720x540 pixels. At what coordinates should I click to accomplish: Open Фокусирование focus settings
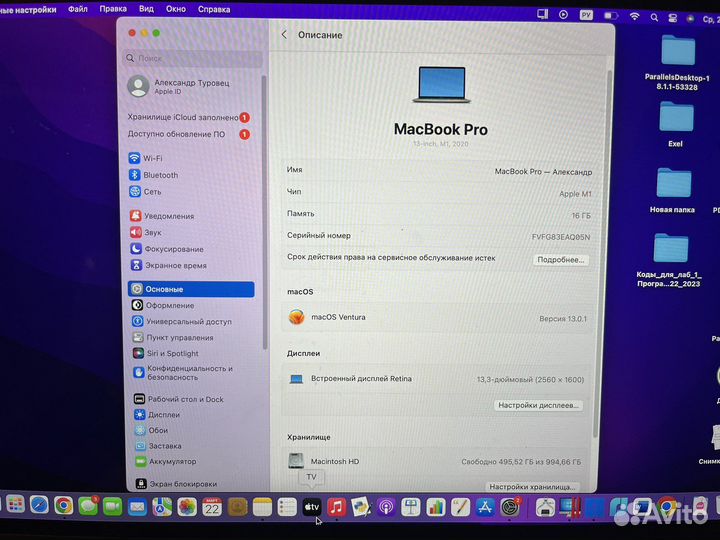tap(167, 249)
